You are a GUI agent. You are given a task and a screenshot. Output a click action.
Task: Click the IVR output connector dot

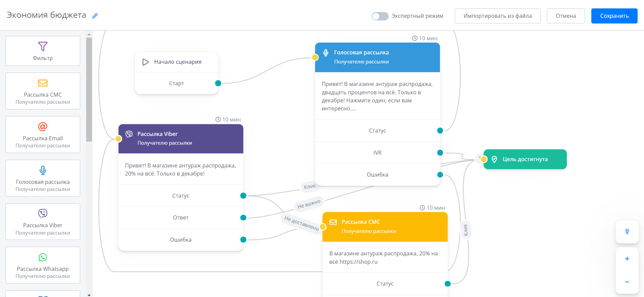(x=440, y=153)
